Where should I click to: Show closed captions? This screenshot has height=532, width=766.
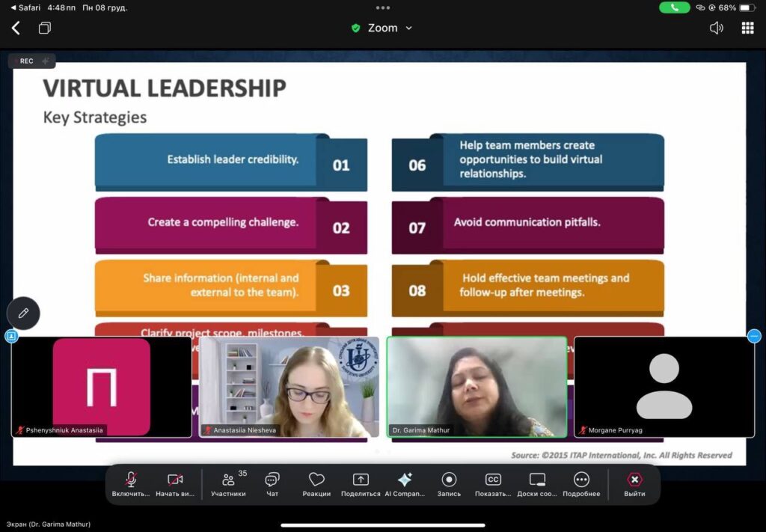[493, 480]
